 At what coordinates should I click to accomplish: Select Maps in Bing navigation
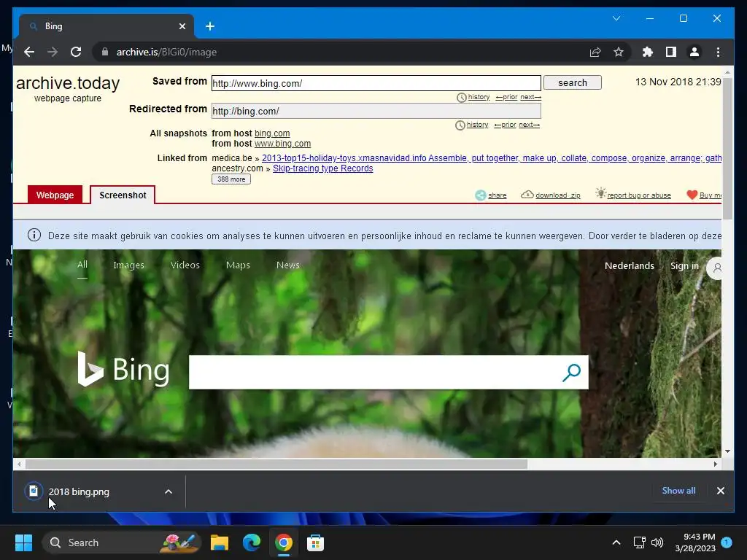tap(238, 265)
